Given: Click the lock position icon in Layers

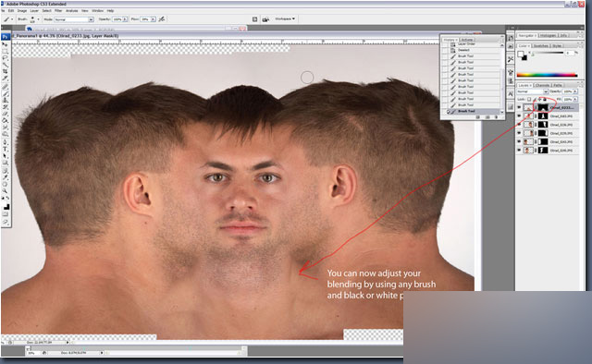Looking at the screenshot, I should point(539,99).
